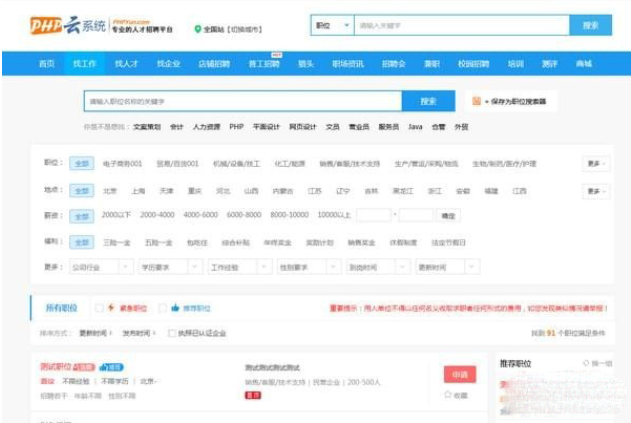Open the 职位 search type dropdown in header

[331, 25]
